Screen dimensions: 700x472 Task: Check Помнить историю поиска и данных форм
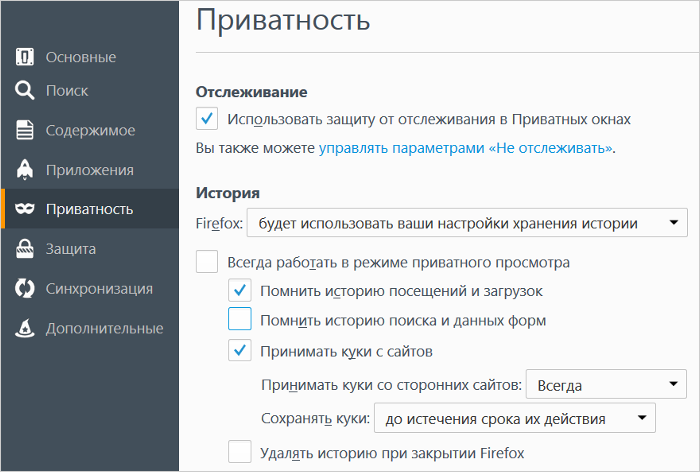click(240, 319)
